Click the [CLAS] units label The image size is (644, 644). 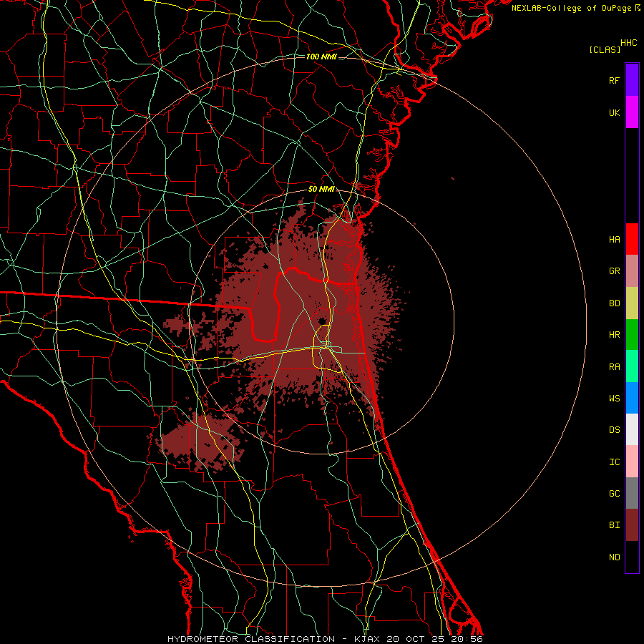pos(605,49)
